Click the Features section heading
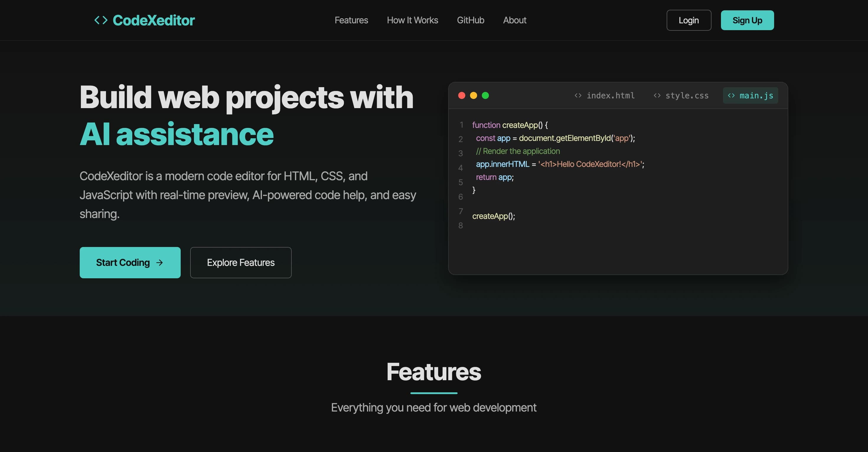Viewport: 868px width, 452px height. click(434, 372)
